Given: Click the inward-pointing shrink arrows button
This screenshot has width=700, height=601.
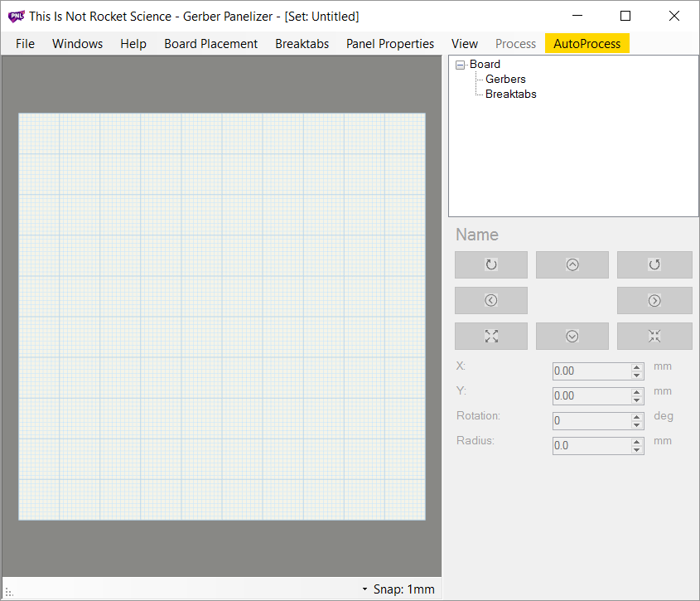Looking at the screenshot, I should [654, 336].
